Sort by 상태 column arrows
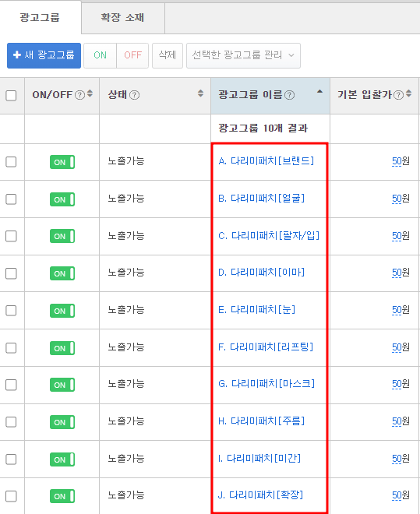This screenshot has height=514, width=420. click(201, 93)
